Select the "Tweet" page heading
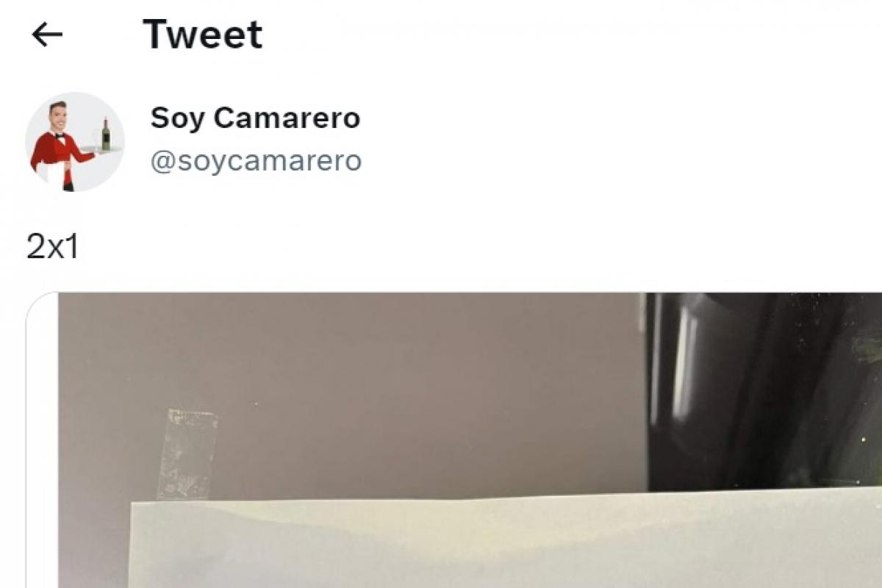 [203, 35]
